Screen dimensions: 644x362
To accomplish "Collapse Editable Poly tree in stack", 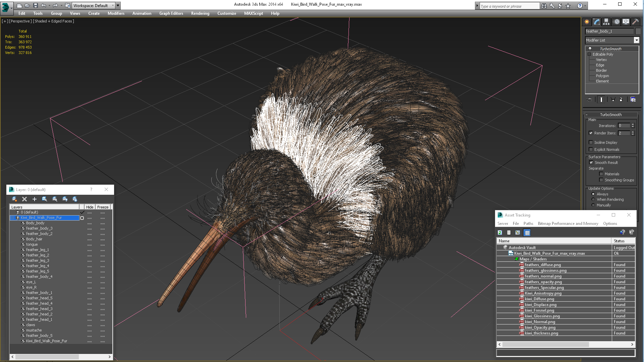I will click(x=589, y=54).
